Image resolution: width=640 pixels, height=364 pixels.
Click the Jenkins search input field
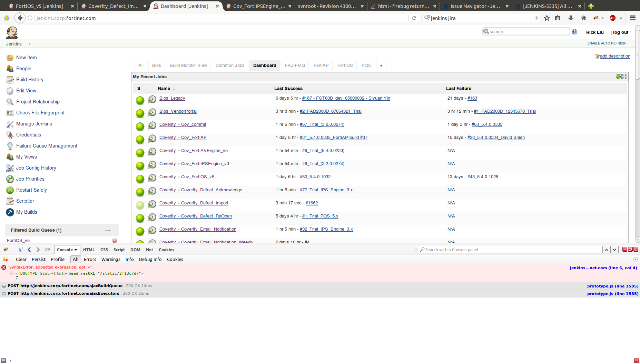(x=528, y=31)
